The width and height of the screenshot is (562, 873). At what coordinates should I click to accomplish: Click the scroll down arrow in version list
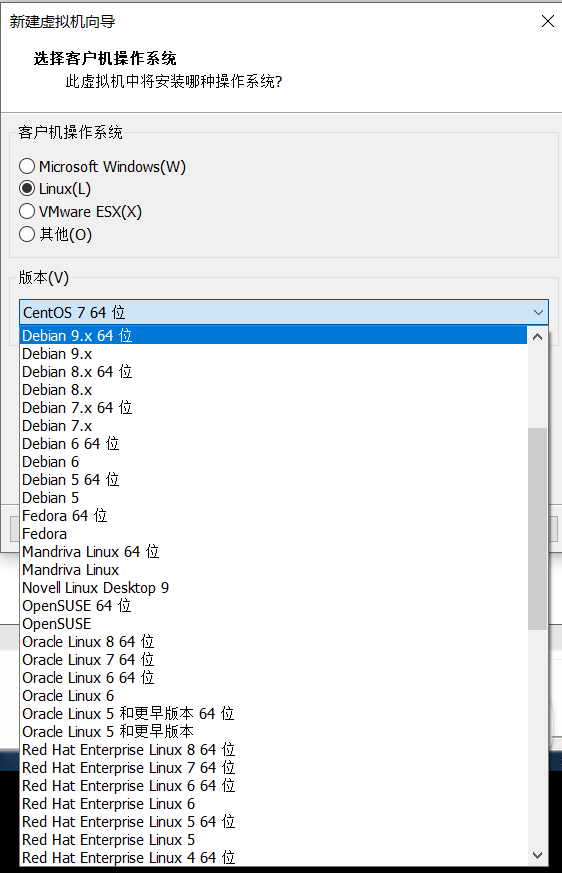[537, 855]
